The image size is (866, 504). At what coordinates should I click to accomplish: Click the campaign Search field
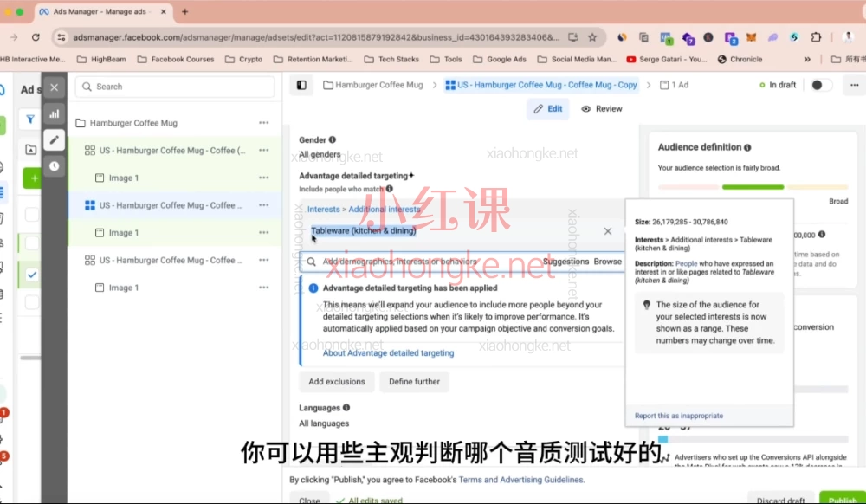(x=175, y=87)
